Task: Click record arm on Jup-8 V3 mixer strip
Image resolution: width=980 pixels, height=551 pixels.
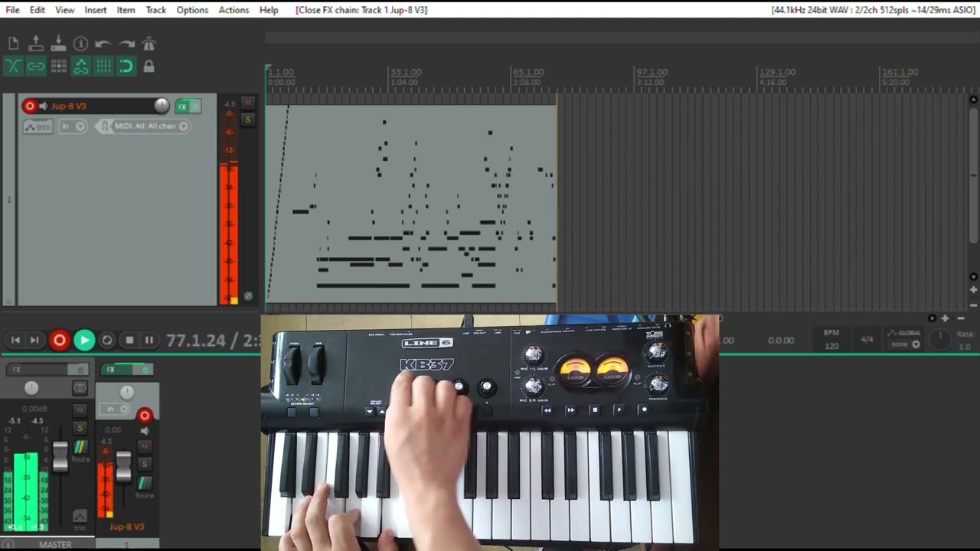Action: tap(144, 415)
